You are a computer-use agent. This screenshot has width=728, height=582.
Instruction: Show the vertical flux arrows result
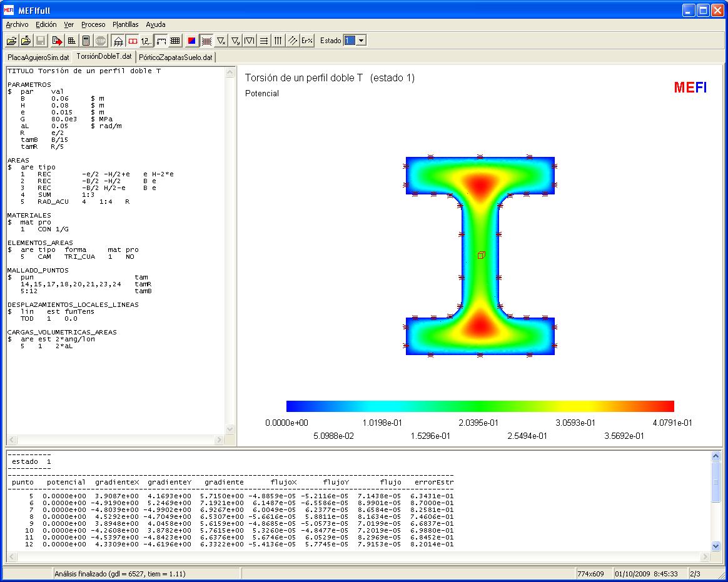[278, 41]
